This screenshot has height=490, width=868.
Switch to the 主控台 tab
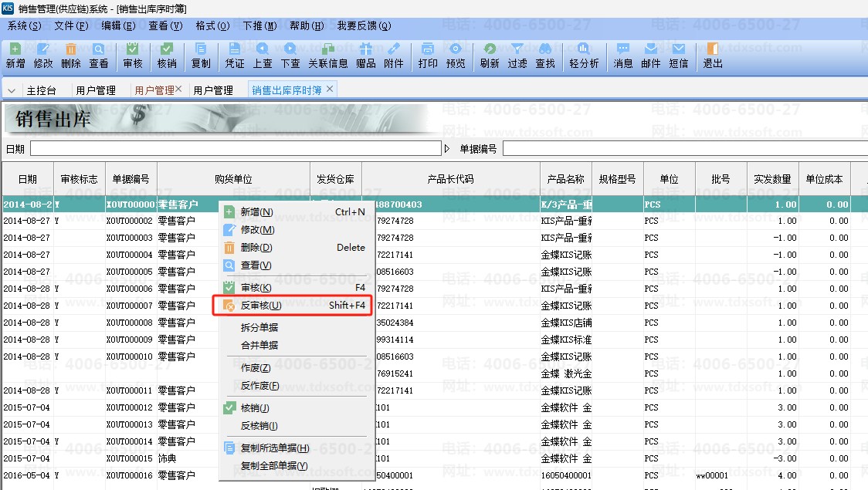tap(41, 90)
